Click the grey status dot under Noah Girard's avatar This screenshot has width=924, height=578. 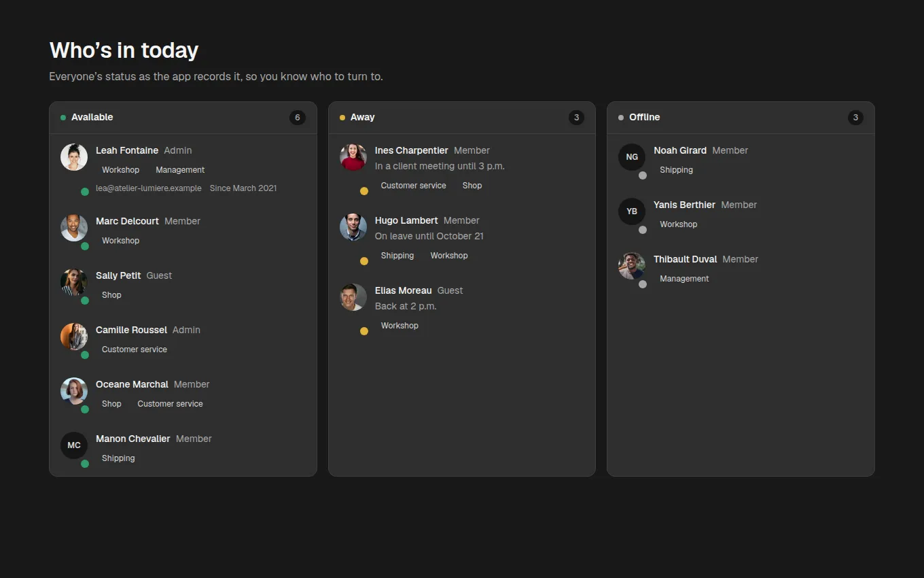point(643,175)
